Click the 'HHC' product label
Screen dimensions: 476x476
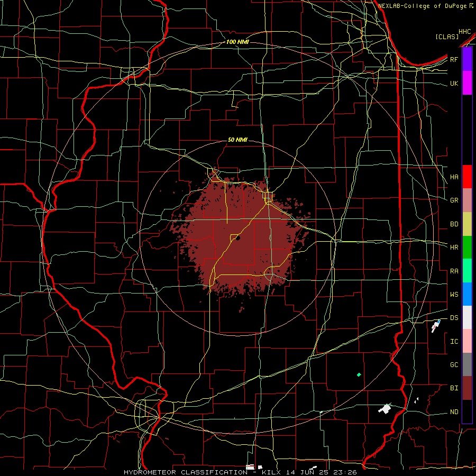pyautogui.click(x=465, y=32)
